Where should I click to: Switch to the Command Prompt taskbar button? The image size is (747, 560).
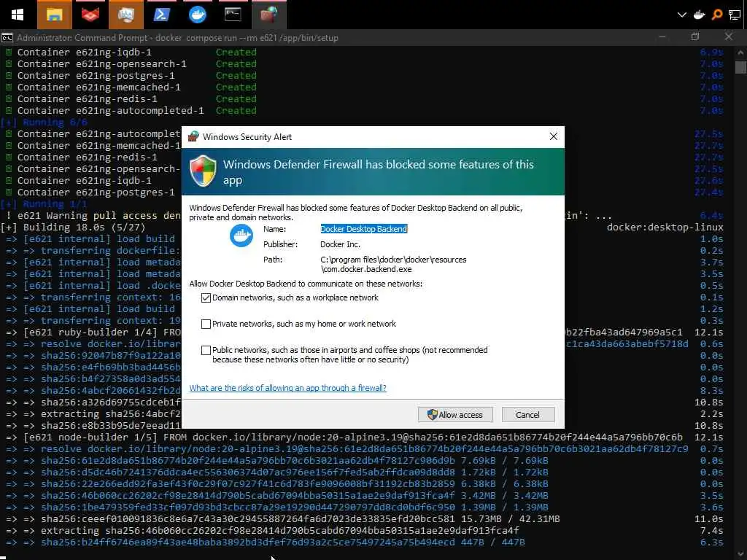coord(233,15)
